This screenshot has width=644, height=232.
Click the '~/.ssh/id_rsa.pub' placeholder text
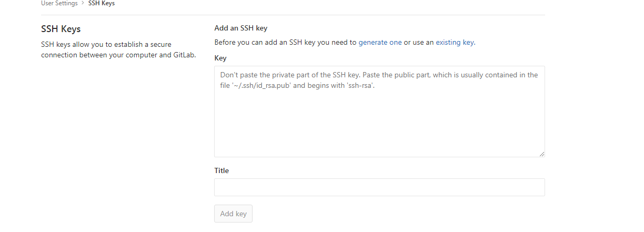point(254,85)
